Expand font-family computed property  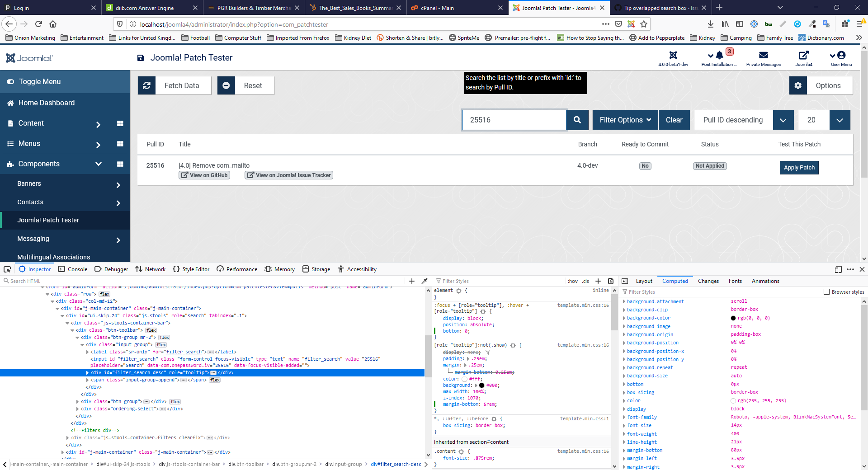(624, 418)
